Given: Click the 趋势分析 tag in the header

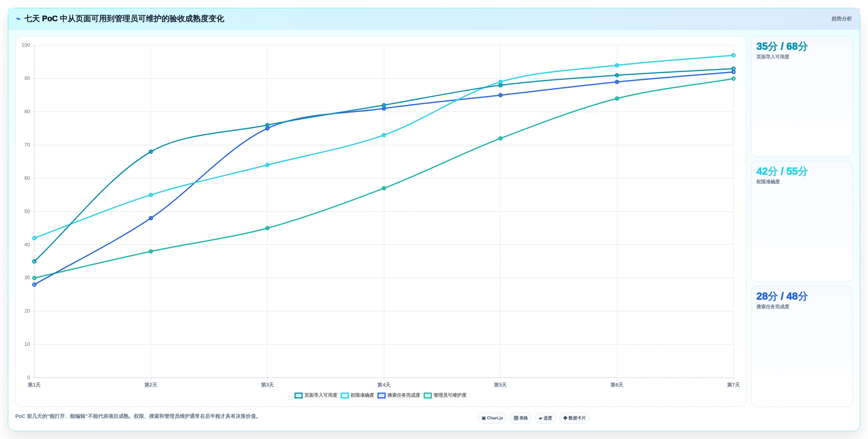Looking at the screenshot, I should pyautogui.click(x=841, y=19).
